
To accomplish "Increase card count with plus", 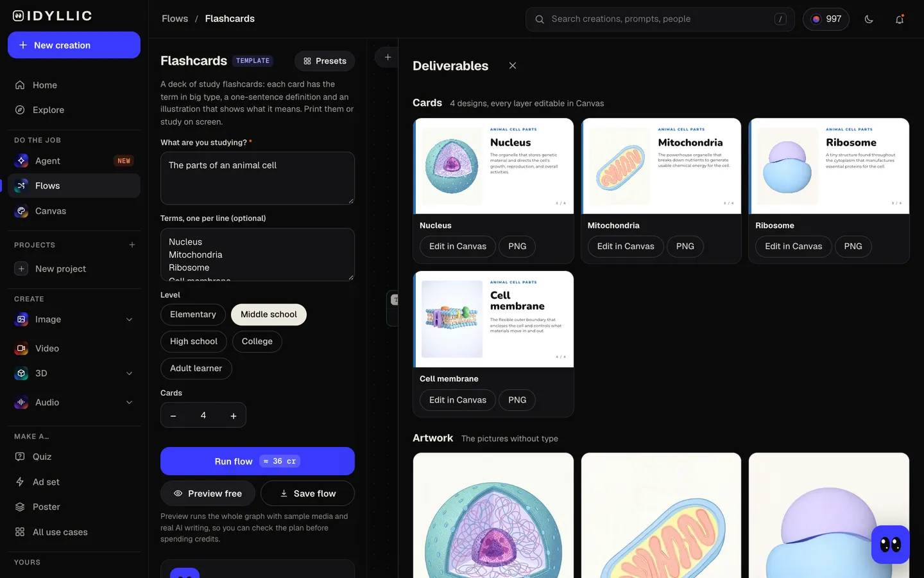I will 234,416.
